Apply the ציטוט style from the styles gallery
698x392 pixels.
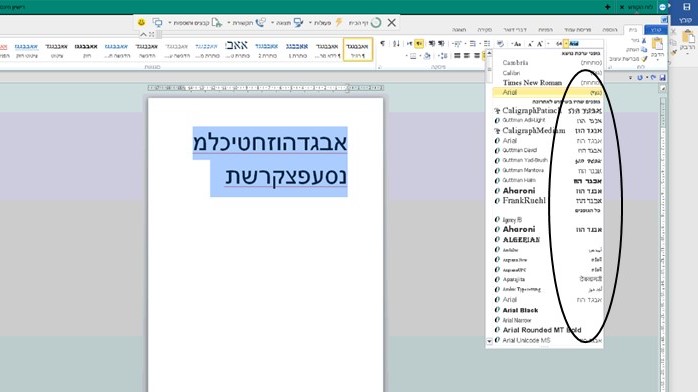coord(57,49)
